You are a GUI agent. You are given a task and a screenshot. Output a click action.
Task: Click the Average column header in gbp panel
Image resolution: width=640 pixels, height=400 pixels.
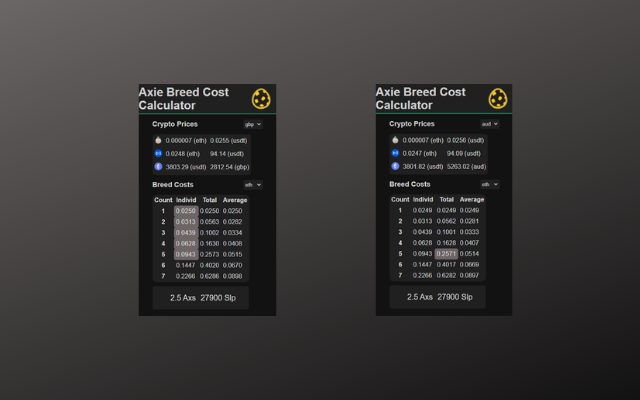pos(235,200)
